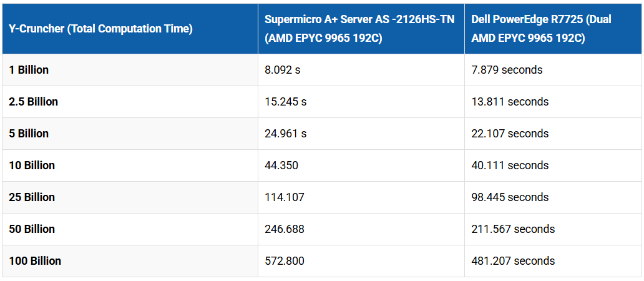Click the 7.879 seconds Dell result
Screen dimensions: 644x281
pos(507,70)
